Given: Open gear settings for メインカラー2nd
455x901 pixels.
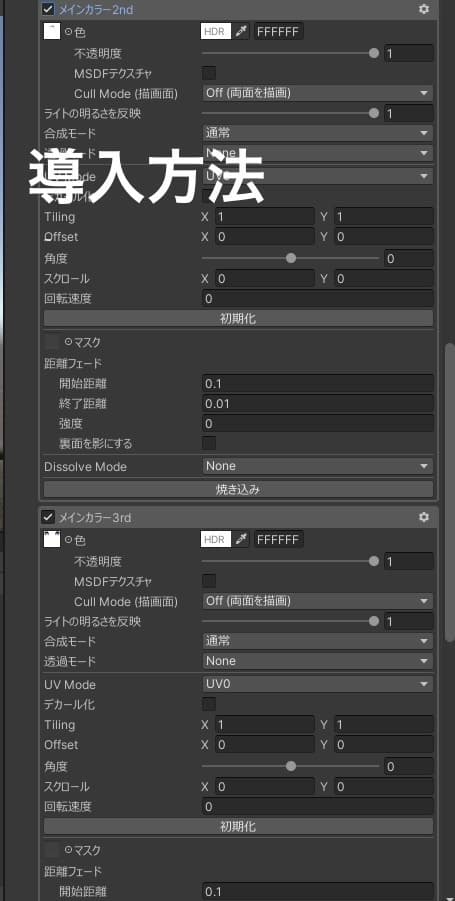Looking at the screenshot, I should [x=424, y=9].
